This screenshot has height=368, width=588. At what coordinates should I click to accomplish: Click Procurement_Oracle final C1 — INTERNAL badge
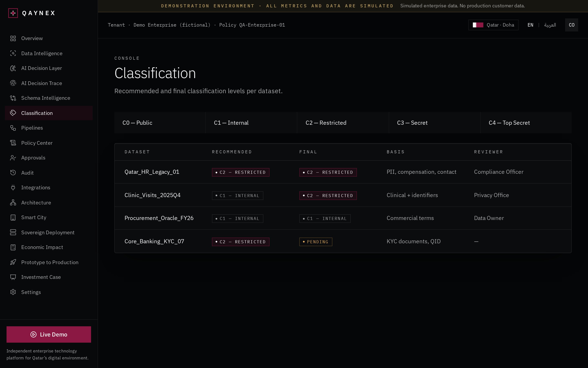click(325, 219)
